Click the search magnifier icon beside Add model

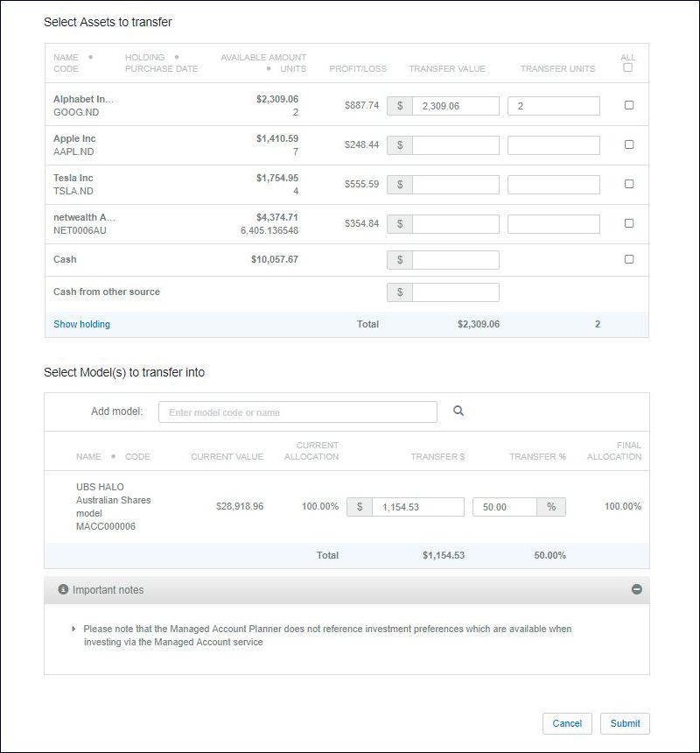(458, 411)
